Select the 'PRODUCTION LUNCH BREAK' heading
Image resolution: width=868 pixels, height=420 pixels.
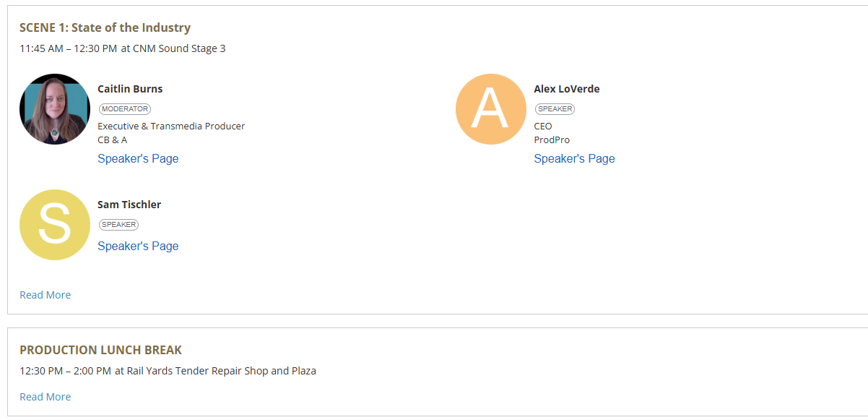100,350
